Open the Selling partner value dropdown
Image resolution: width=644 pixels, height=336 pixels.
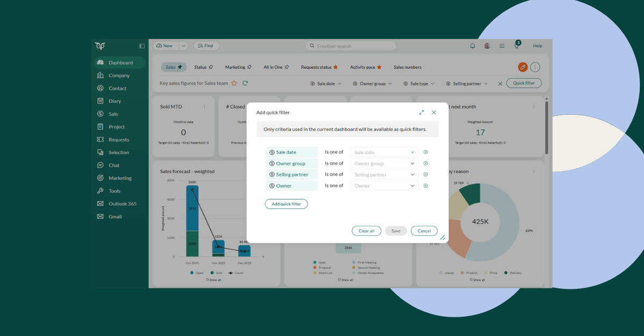point(384,175)
